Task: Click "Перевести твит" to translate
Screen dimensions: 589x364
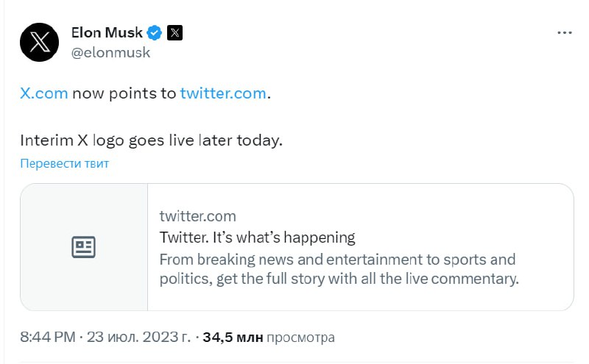Action: pos(65,163)
